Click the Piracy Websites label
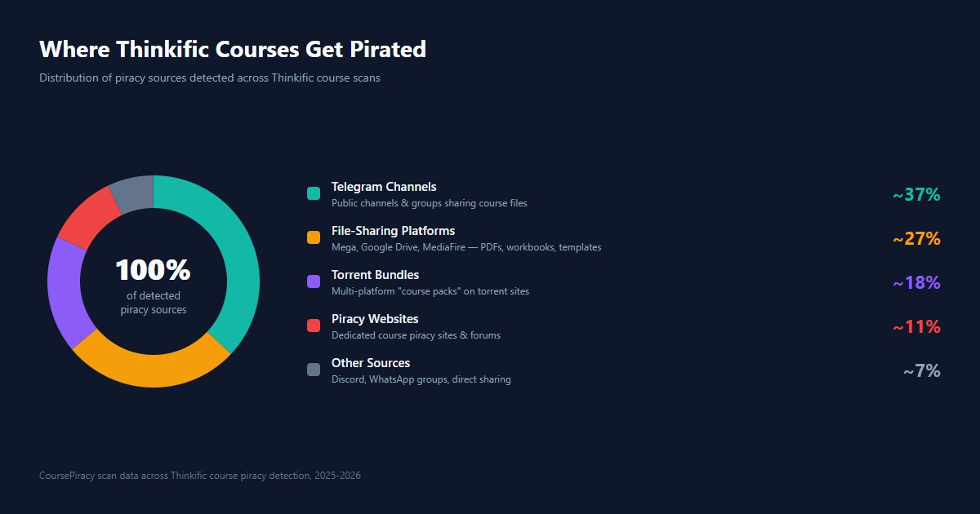This screenshot has width=980, height=514. [x=375, y=319]
